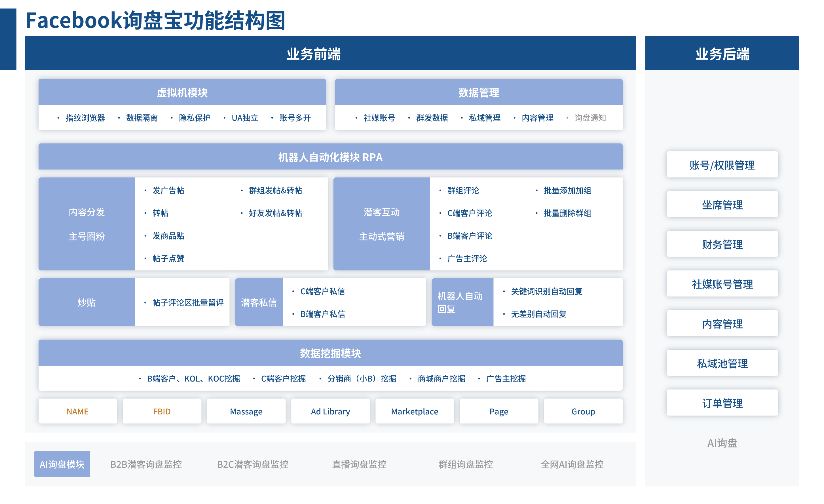Click the 隐私保护 item

(195, 118)
